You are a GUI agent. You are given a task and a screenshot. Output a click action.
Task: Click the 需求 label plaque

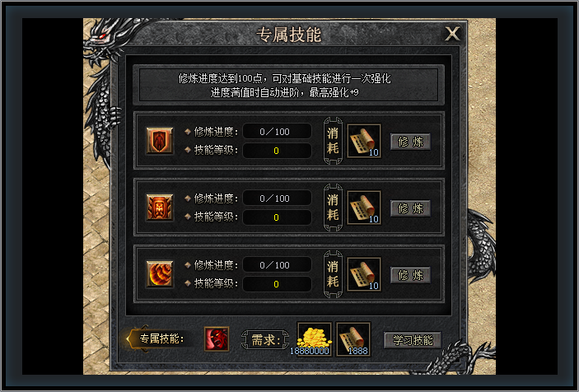(x=265, y=340)
